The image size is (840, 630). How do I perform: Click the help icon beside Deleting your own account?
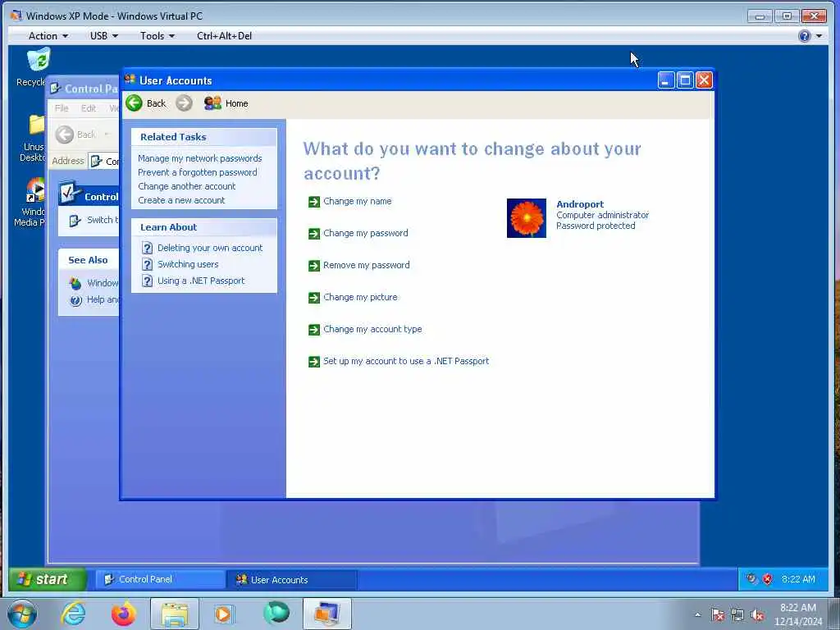click(148, 248)
